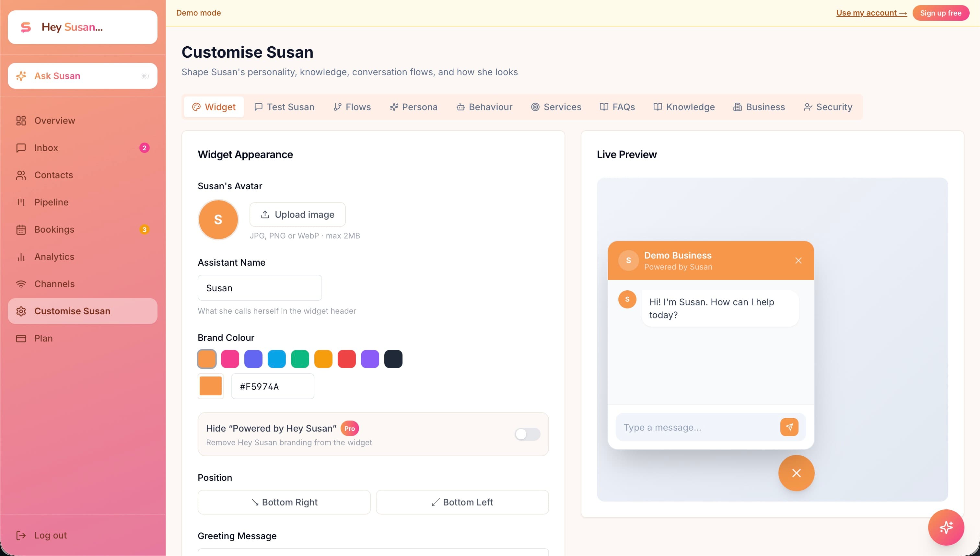980x556 pixels.
Task: Click the Ask Susan sparkle icon
Action: coord(21,76)
